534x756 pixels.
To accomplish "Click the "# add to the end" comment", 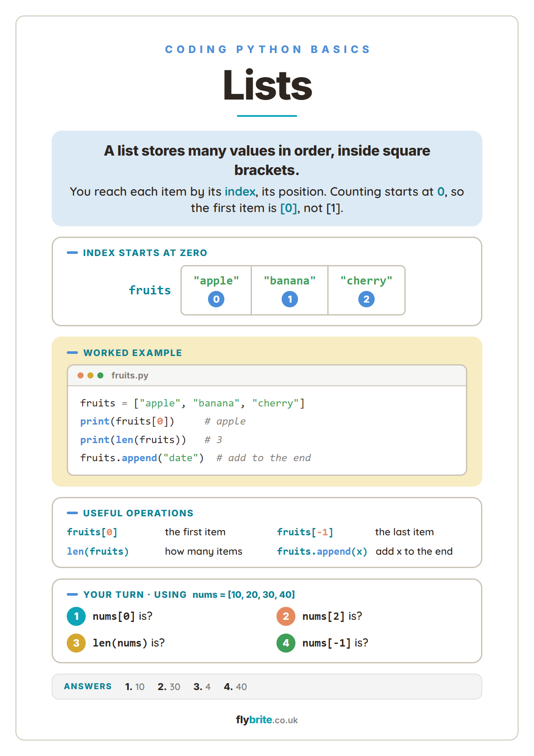I will 264,458.
